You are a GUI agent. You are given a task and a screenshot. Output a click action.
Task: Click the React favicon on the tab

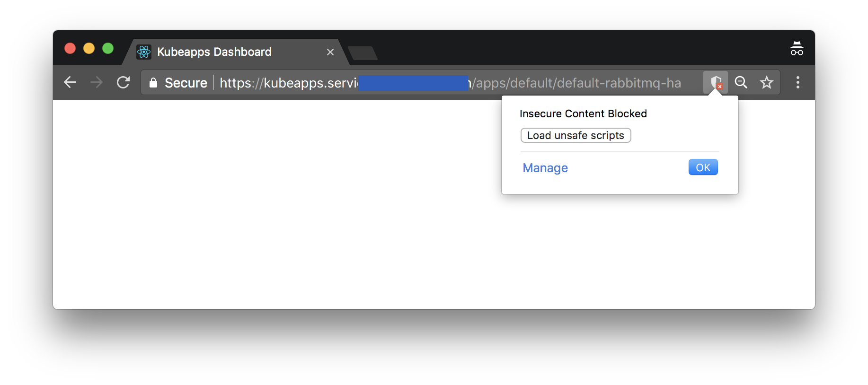click(x=143, y=52)
